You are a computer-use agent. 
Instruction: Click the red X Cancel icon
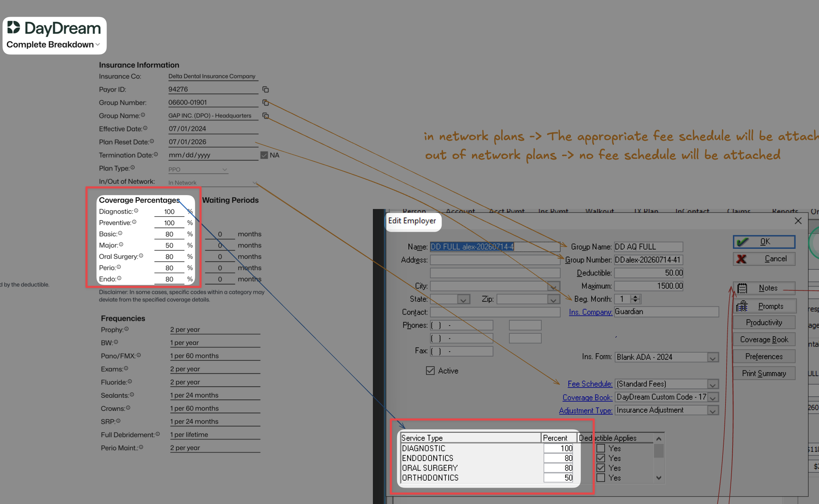pyautogui.click(x=742, y=259)
